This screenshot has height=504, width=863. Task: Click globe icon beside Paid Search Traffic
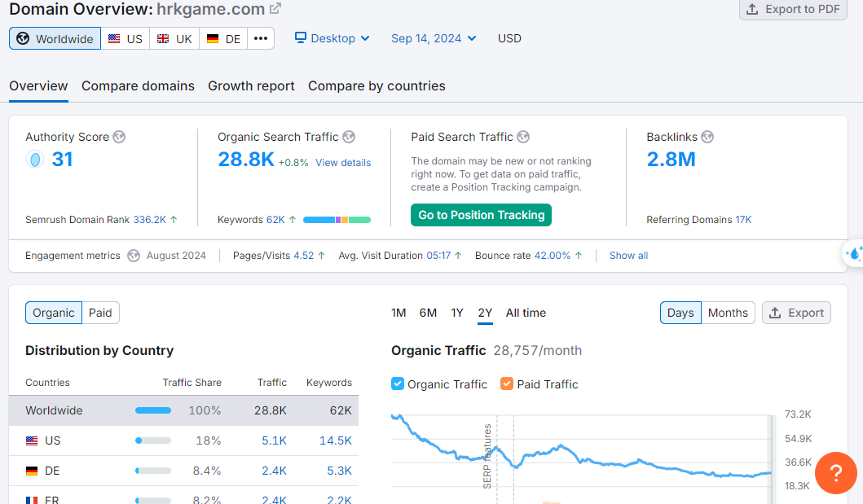click(523, 137)
